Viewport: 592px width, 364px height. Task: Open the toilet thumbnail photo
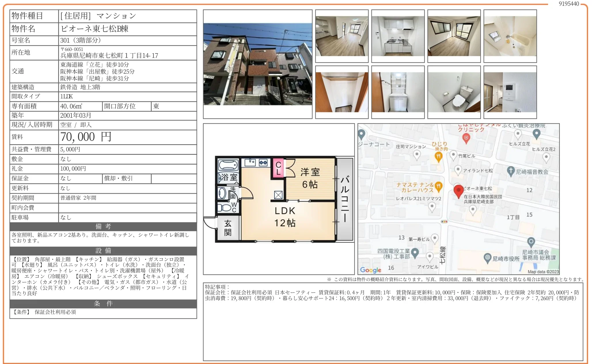coord(454,92)
